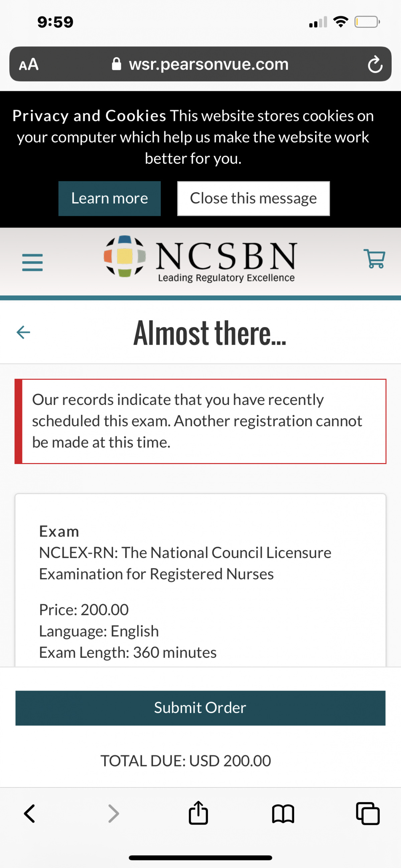This screenshot has width=401, height=868.
Task: Click the Learn more button
Action: pos(110,198)
